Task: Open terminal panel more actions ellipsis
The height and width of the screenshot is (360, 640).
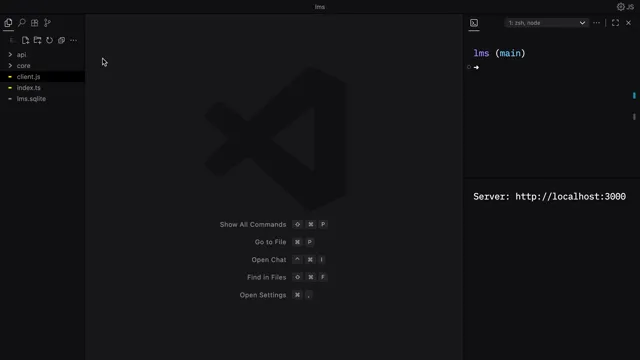Action: coord(596,23)
